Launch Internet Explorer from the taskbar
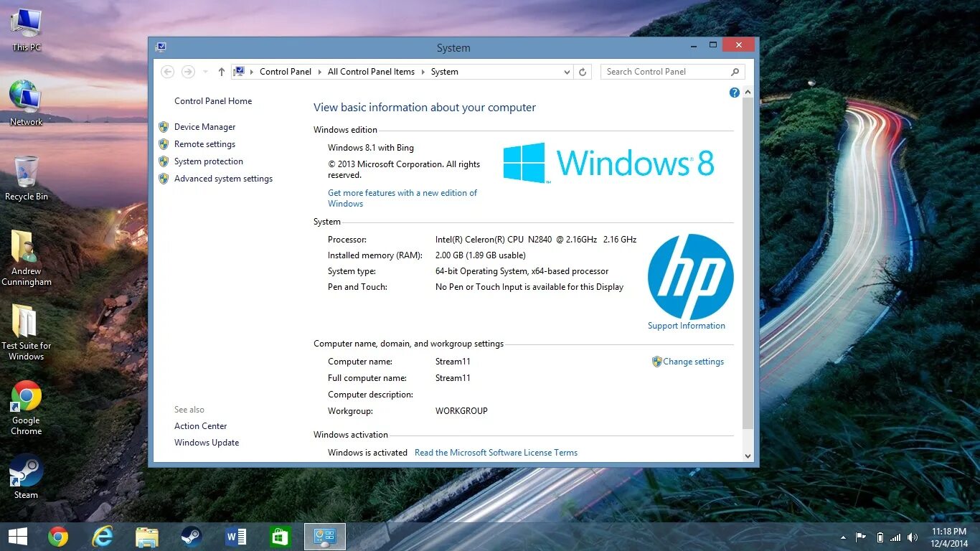 pyautogui.click(x=103, y=537)
